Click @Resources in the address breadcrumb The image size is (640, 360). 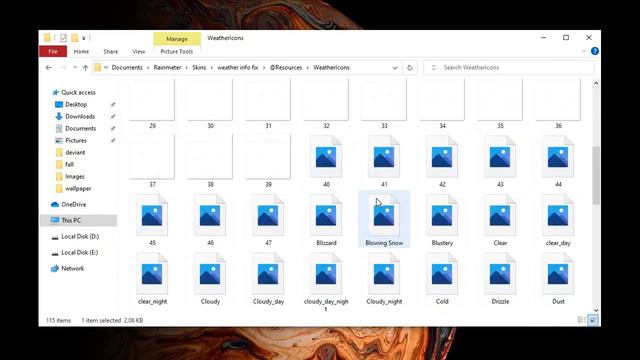[286, 68]
